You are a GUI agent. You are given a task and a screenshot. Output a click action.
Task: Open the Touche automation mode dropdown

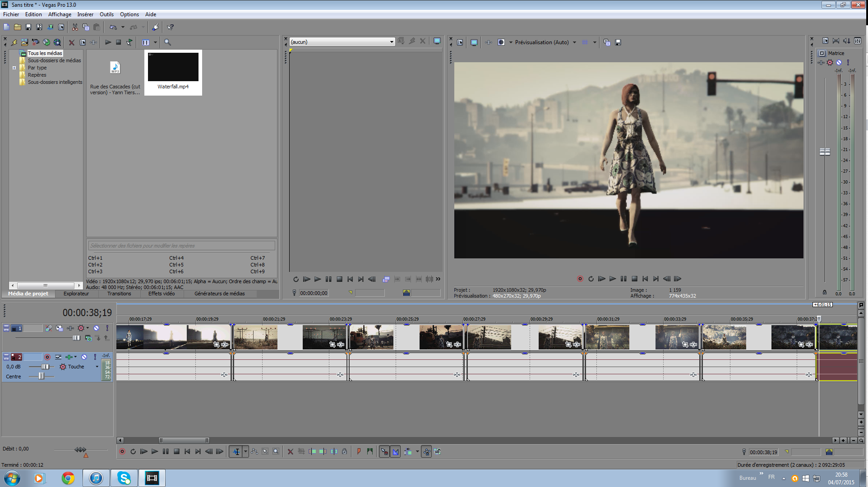coord(97,367)
